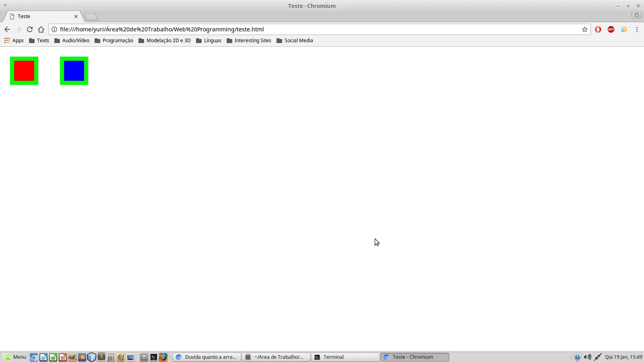Image resolution: width=644 pixels, height=362 pixels.
Task: Open the Apps shortcut in bookmarks bar
Action: pos(14,41)
